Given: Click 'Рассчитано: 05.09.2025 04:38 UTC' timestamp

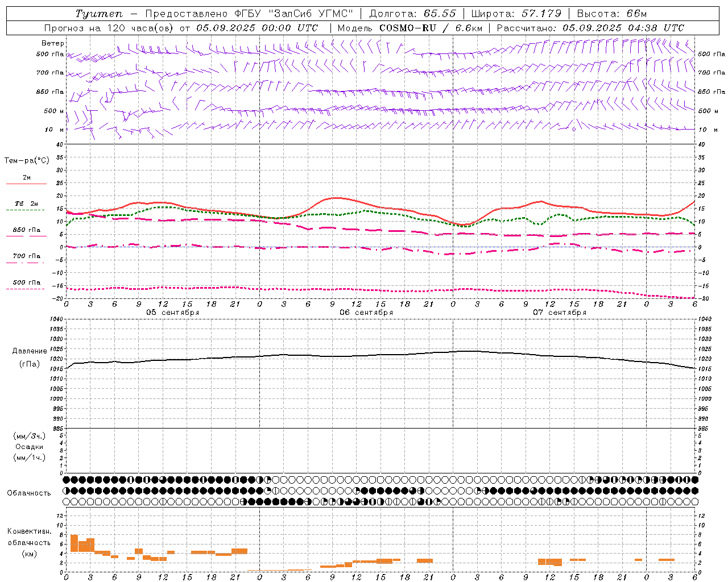Looking at the screenshot, I should [590, 28].
